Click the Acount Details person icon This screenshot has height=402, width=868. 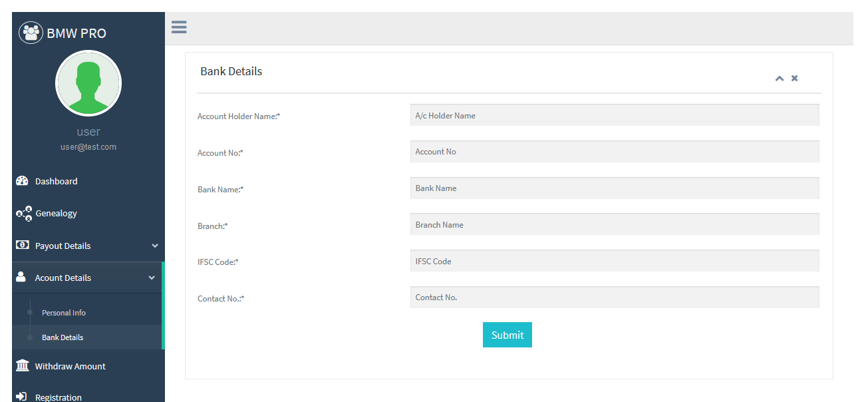[x=21, y=277]
